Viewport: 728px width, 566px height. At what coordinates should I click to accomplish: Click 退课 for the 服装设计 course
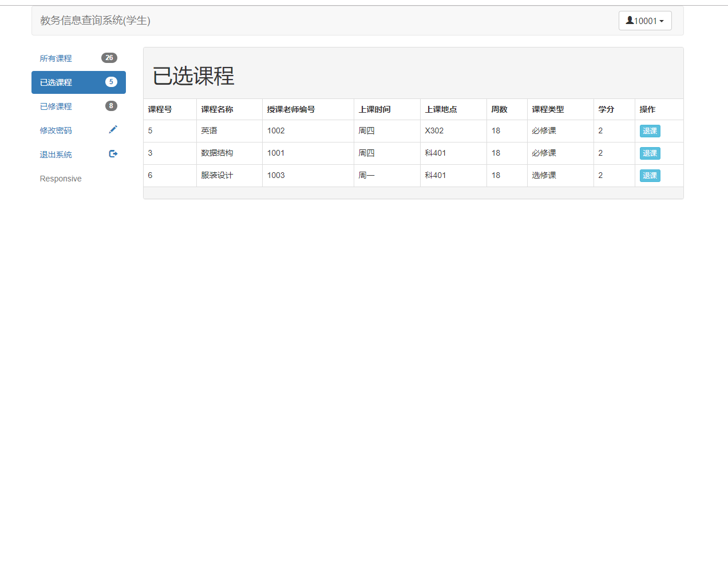650,175
